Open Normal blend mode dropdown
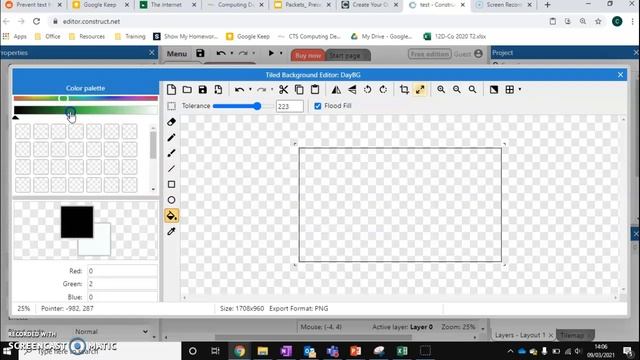Image resolution: width=640 pixels, height=360 pixels. click(x=111, y=332)
